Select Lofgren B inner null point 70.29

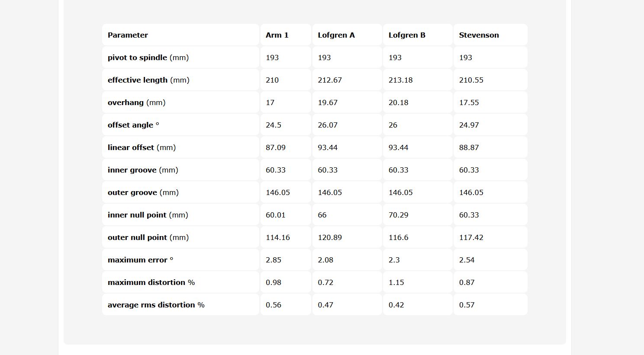[x=398, y=215]
